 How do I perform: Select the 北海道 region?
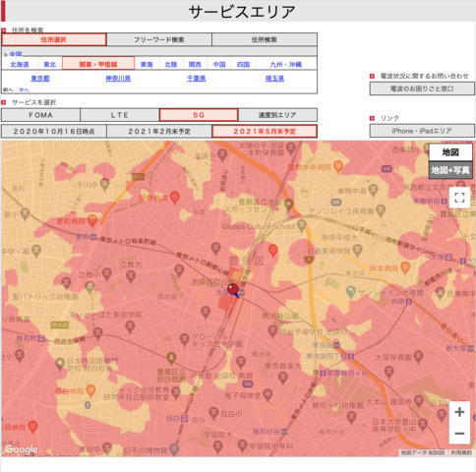(x=20, y=64)
